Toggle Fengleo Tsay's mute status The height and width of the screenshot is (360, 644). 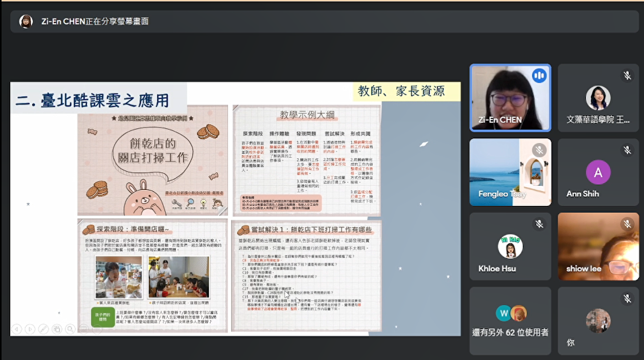pyautogui.click(x=539, y=150)
